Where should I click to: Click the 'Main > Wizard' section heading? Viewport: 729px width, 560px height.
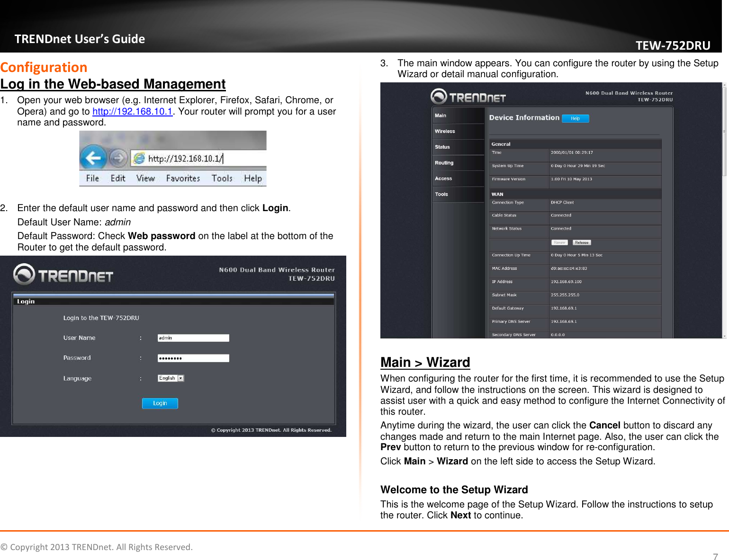click(x=425, y=362)
